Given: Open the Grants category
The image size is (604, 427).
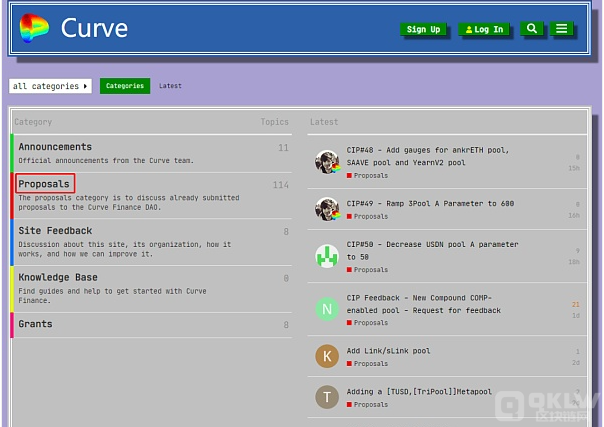Looking at the screenshot, I should click(x=35, y=324).
